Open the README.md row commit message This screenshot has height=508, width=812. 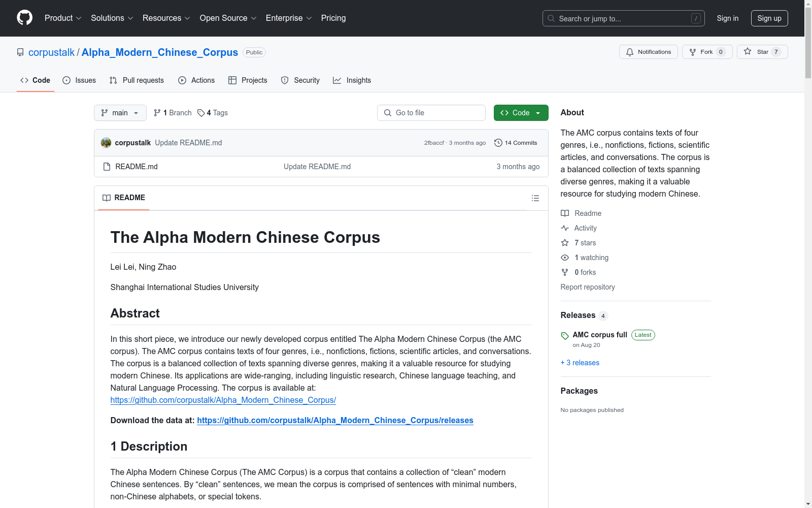(x=317, y=167)
